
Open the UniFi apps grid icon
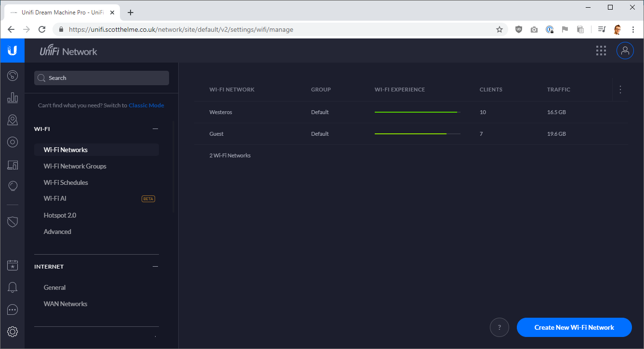[601, 51]
